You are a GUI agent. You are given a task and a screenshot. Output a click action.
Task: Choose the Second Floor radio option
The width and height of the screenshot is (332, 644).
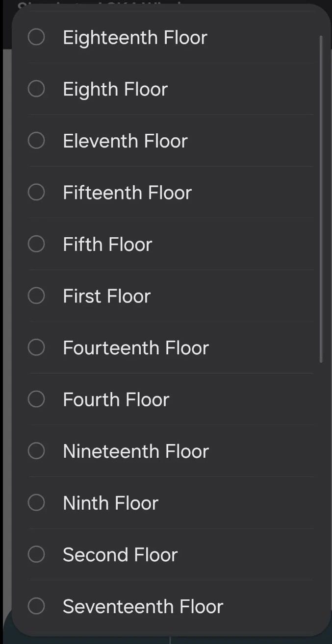(36, 554)
